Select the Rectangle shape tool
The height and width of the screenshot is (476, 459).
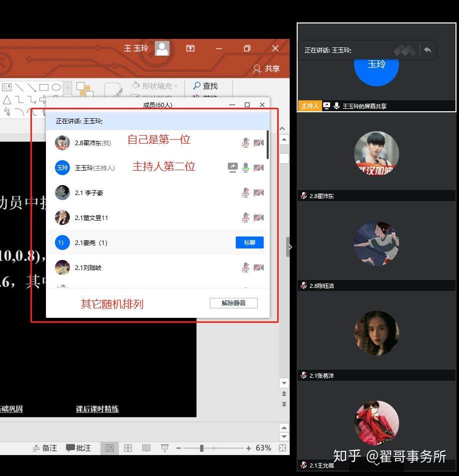coord(44,87)
